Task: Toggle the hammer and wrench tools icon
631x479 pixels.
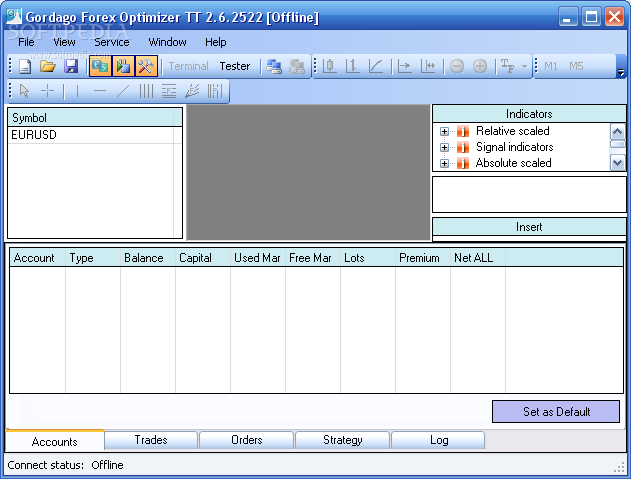Action: 146,66
